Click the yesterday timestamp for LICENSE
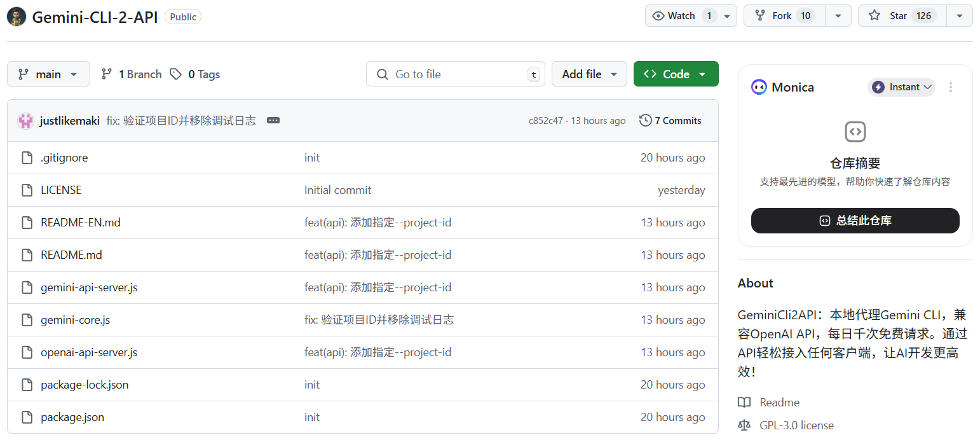 tap(681, 190)
